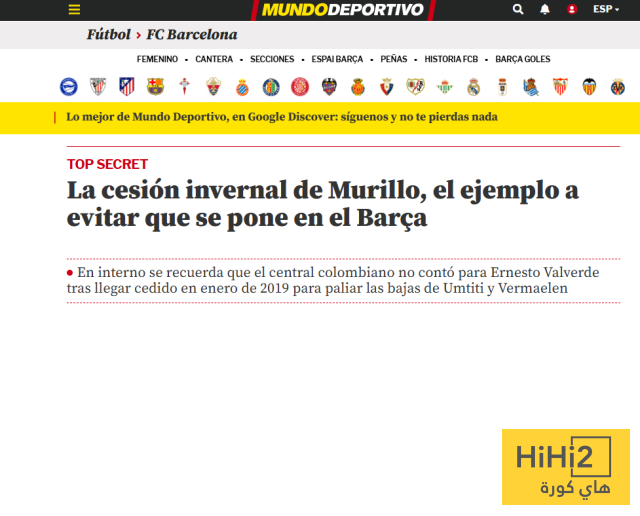Open notifications bell
The width and height of the screenshot is (640, 516).
545,9
